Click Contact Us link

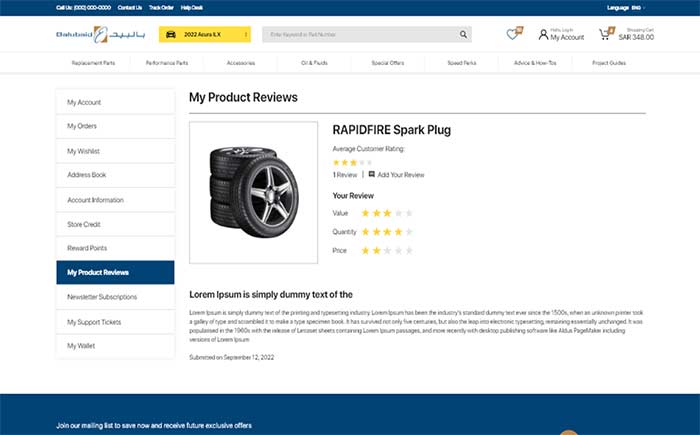pos(130,8)
